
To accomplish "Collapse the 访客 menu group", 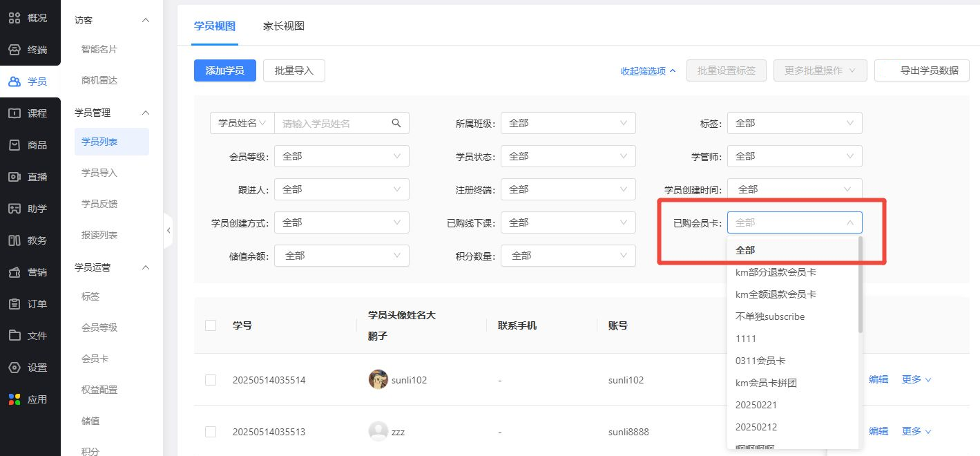I will point(145,20).
